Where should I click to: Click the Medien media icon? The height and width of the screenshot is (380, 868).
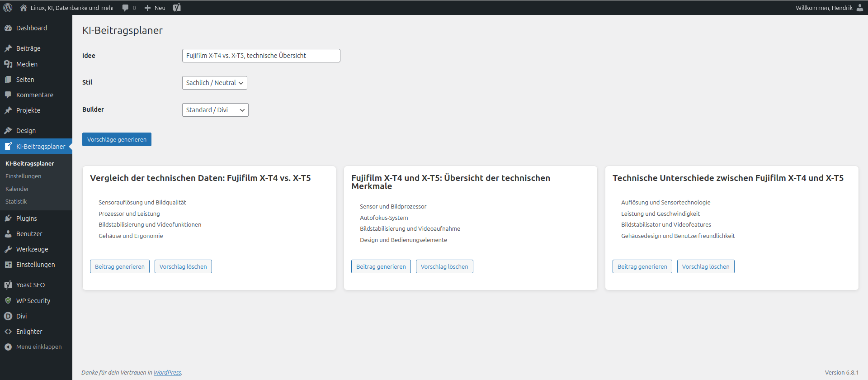[8, 64]
